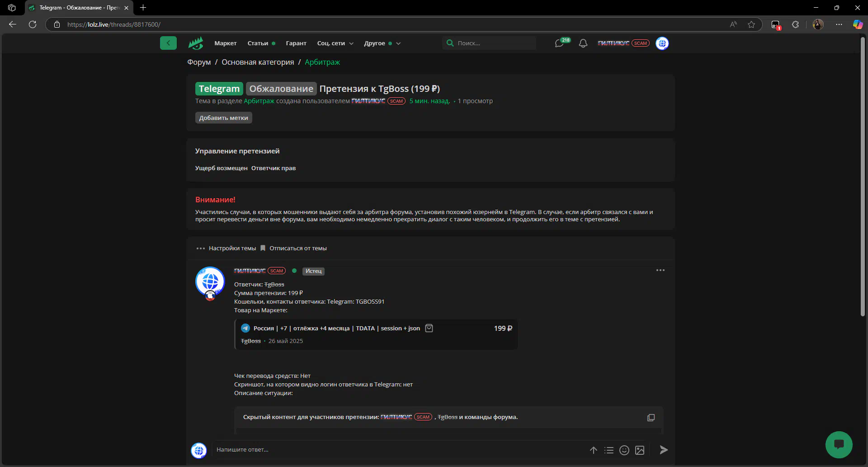Click Отписаться от темы
This screenshot has width=868, height=467.
(x=298, y=248)
